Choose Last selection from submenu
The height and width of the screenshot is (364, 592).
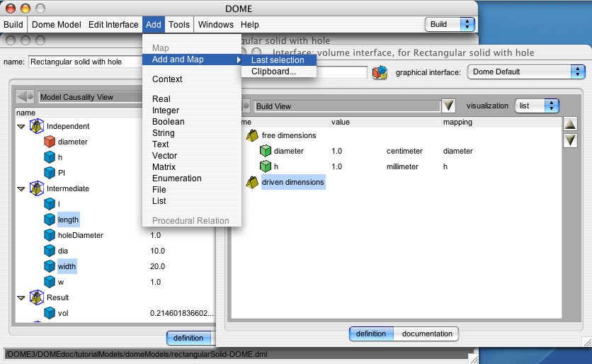tap(279, 60)
